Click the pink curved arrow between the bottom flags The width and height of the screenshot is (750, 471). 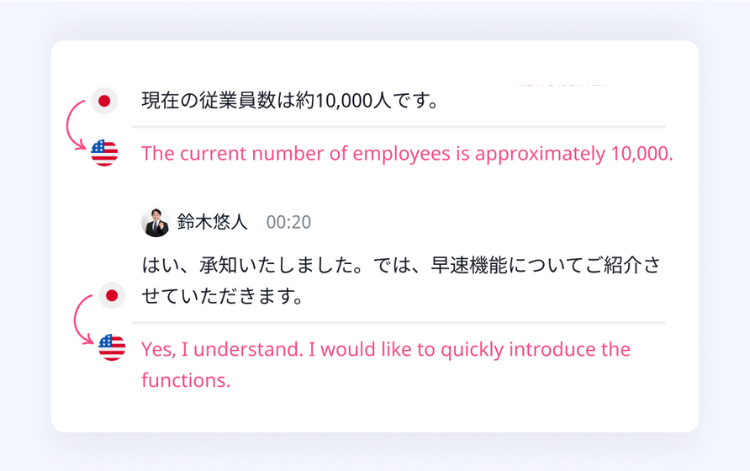pos(81,321)
